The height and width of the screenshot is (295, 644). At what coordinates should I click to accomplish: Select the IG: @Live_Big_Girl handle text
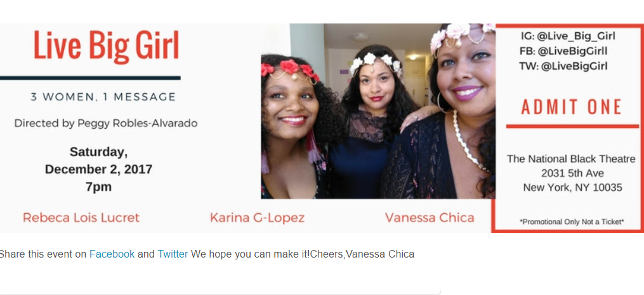pos(568,36)
